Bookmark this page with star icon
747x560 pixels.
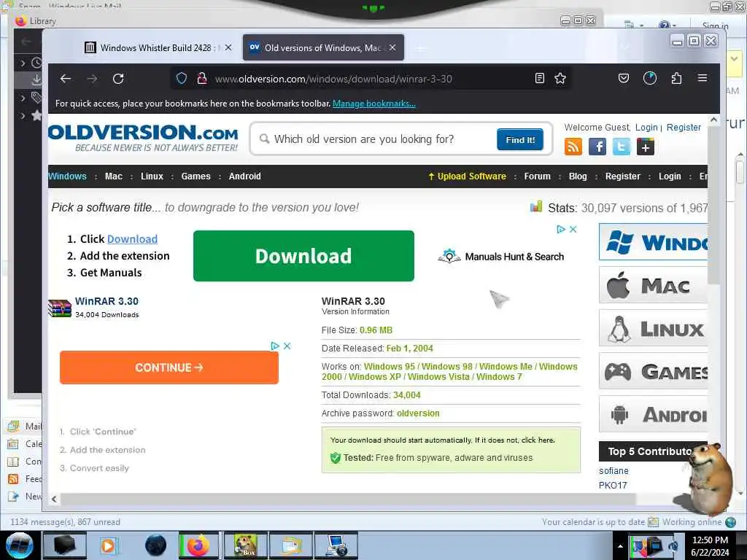pos(560,78)
